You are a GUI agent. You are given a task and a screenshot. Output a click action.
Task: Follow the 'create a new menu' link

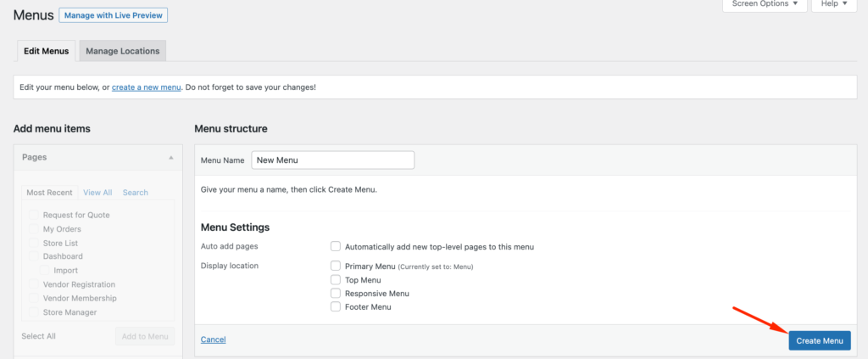pyautogui.click(x=146, y=87)
